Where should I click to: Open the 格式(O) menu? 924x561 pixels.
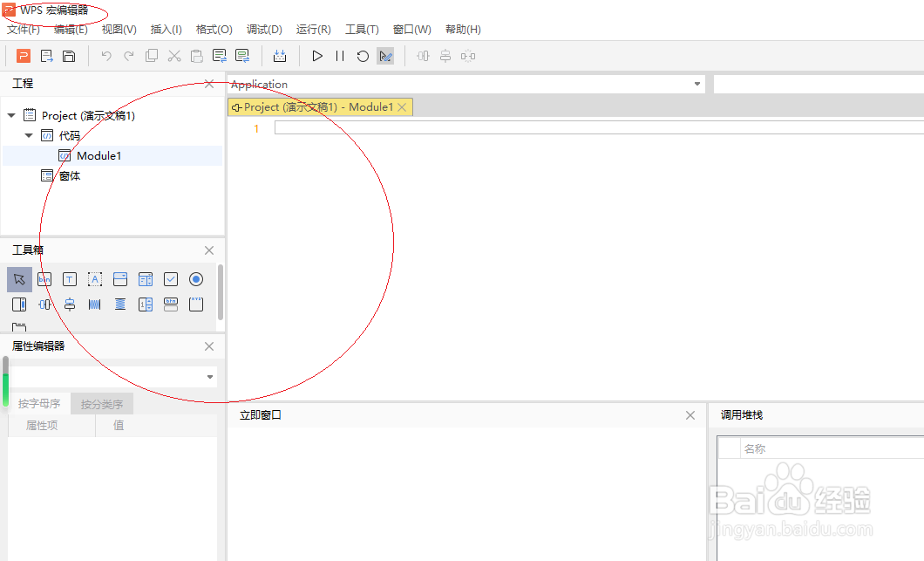point(214,30)
